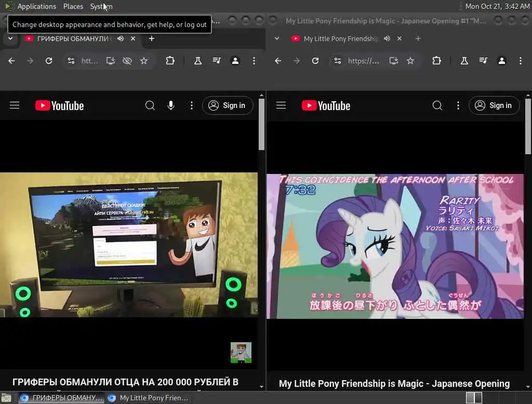Viewport: 532px width, 404px height.
Task: Click the YouTube logo in right window
Action: pyautogui.click(x=326, y=106)
